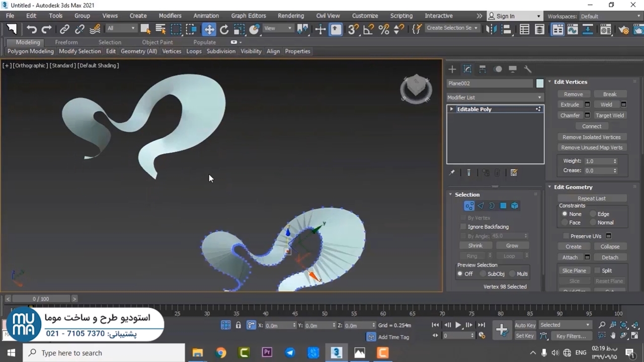
Task: Collapse the Edit Vertices rollout
Action: [x=550, y=82]
